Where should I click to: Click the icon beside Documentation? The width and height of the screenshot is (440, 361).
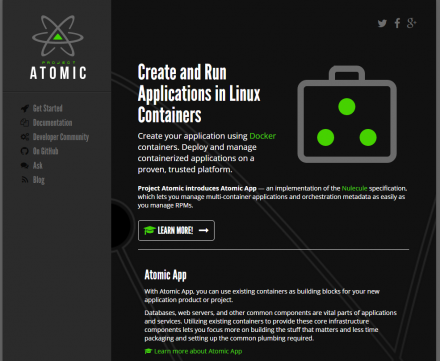tap(25, 123)
